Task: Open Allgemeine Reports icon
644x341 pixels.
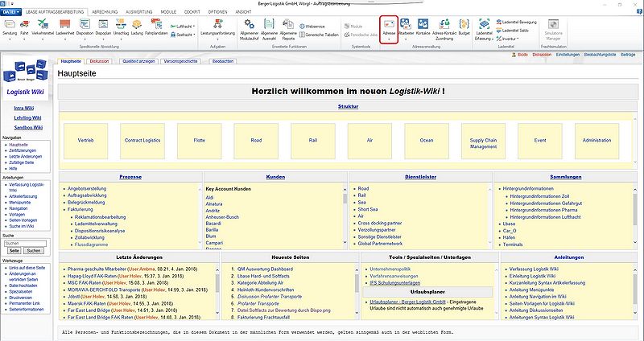Action: [x=288, y=24]
